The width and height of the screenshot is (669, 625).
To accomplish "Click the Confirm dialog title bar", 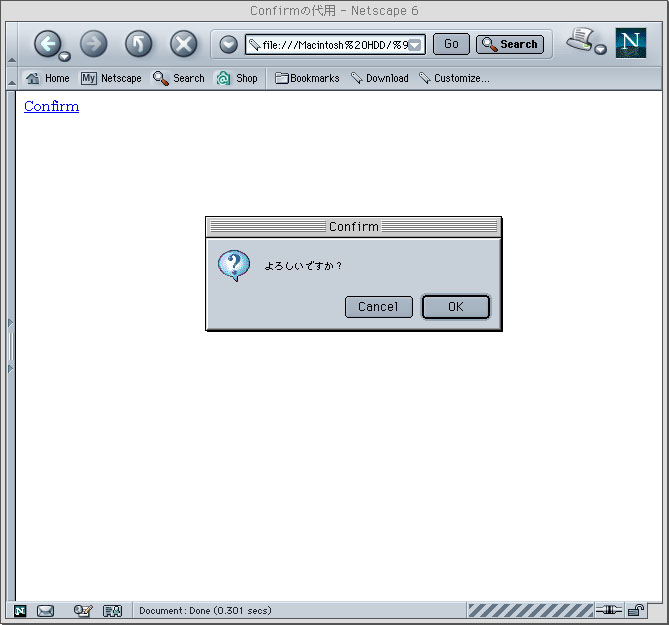I will point(354,227).
